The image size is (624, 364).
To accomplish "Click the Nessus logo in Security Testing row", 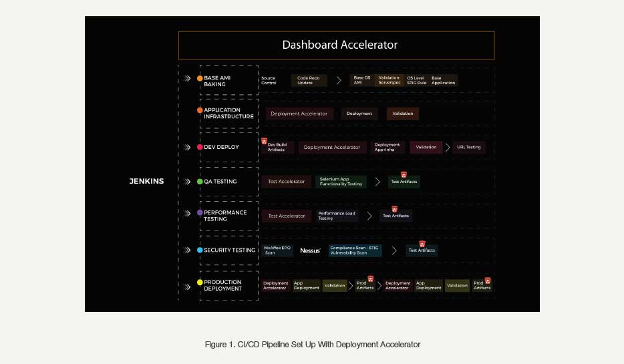I will [x=310, y=250].
